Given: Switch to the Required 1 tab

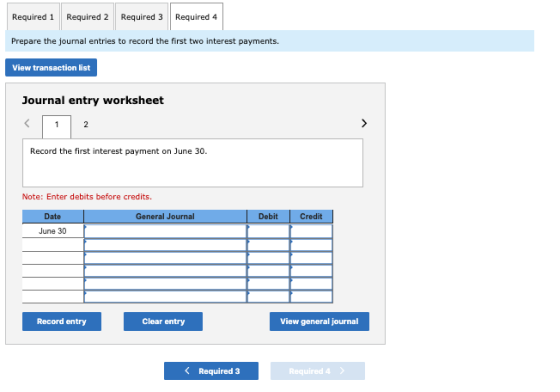Looking at the screenshot, I should (x=33, y=17).
